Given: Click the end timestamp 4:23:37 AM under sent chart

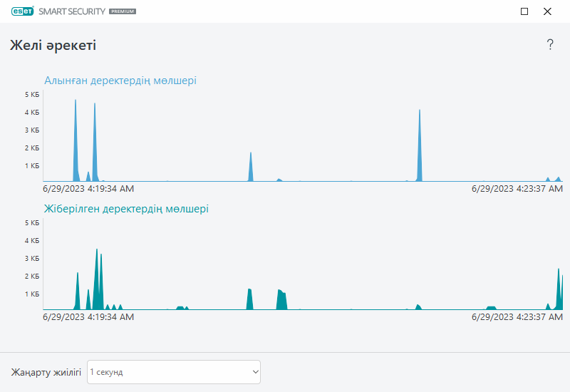Looking at the screenshot, I should (517, 317).
